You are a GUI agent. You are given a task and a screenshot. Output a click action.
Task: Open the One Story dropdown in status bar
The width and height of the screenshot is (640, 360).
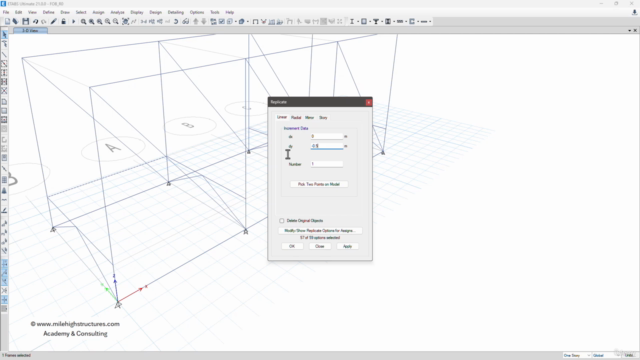576,356
